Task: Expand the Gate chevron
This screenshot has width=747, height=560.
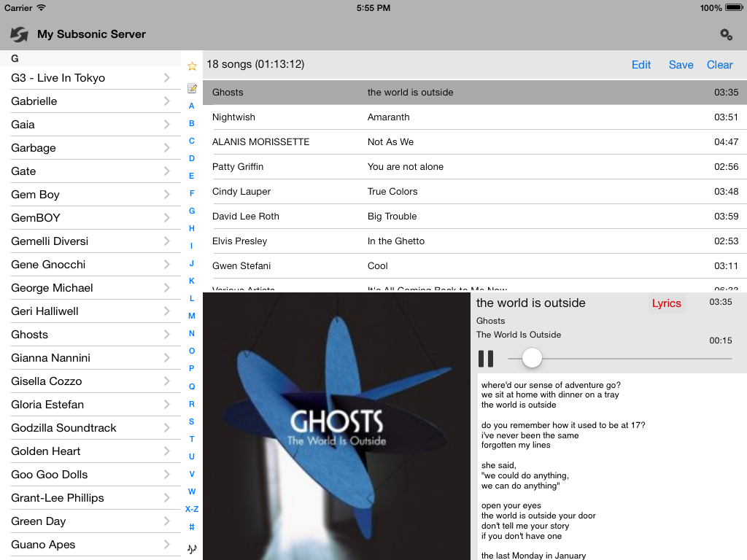Action: click(x=167, y=171)
